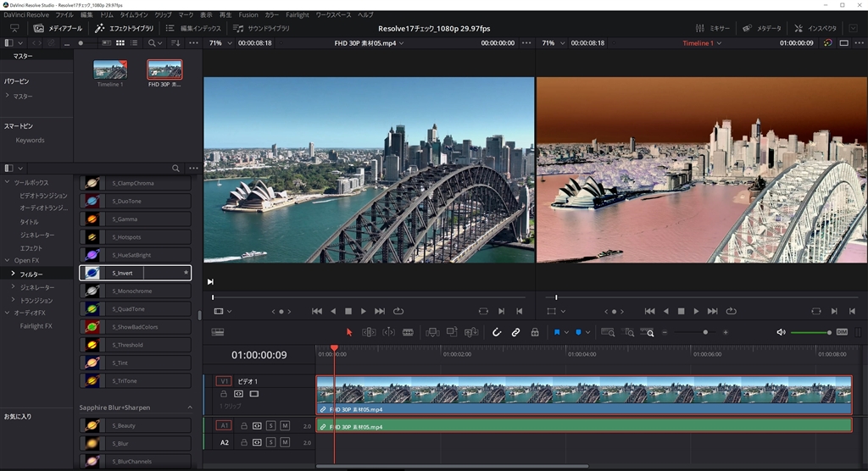Screen dimensions: 868x471
Task: Open the Fusion menu
Action: pyautogui.click(x=248, y=15)
